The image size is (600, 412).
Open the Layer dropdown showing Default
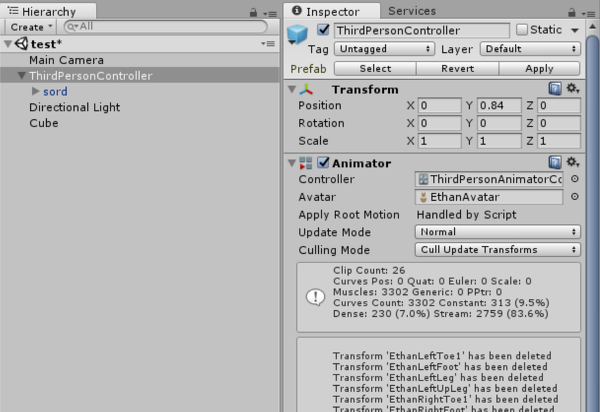[x=530, y=49]
